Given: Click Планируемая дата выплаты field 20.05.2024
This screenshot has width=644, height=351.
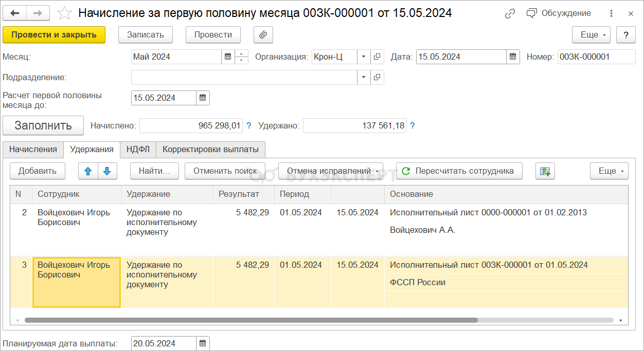Looking at the screenshot, I should point(164,343).
